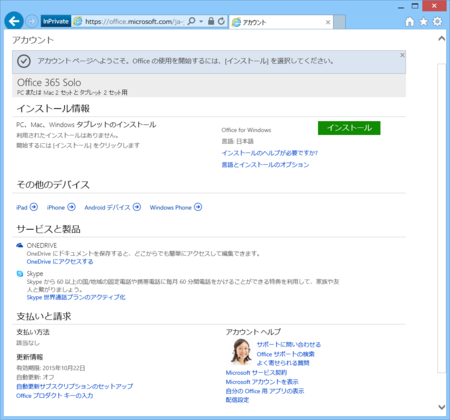Viewport: 450px width, 420px height.
Task: Click the support agent photo
Action: (241, 352)
